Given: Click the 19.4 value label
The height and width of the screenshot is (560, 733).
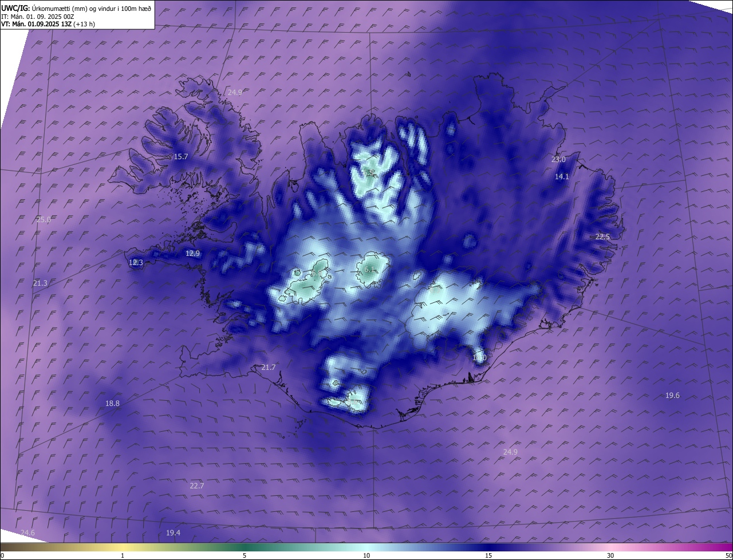Looking at the screenshot, I should click(173, 533).
